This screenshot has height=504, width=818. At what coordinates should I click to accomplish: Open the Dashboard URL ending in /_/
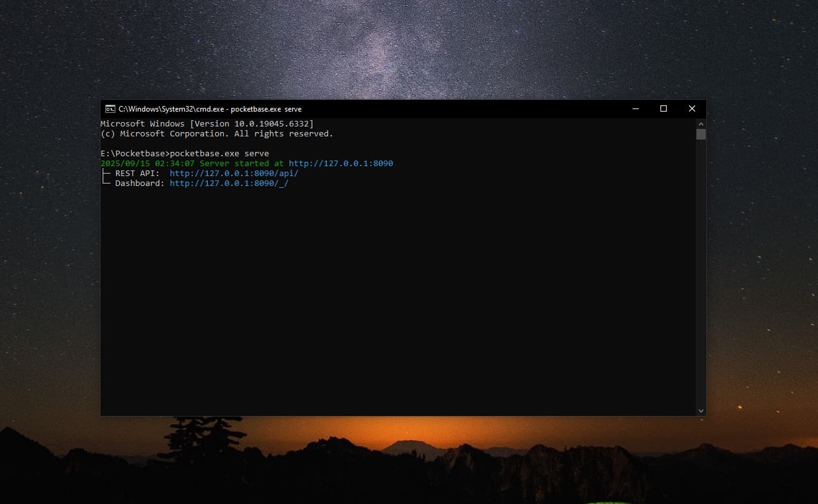(229, 183)
